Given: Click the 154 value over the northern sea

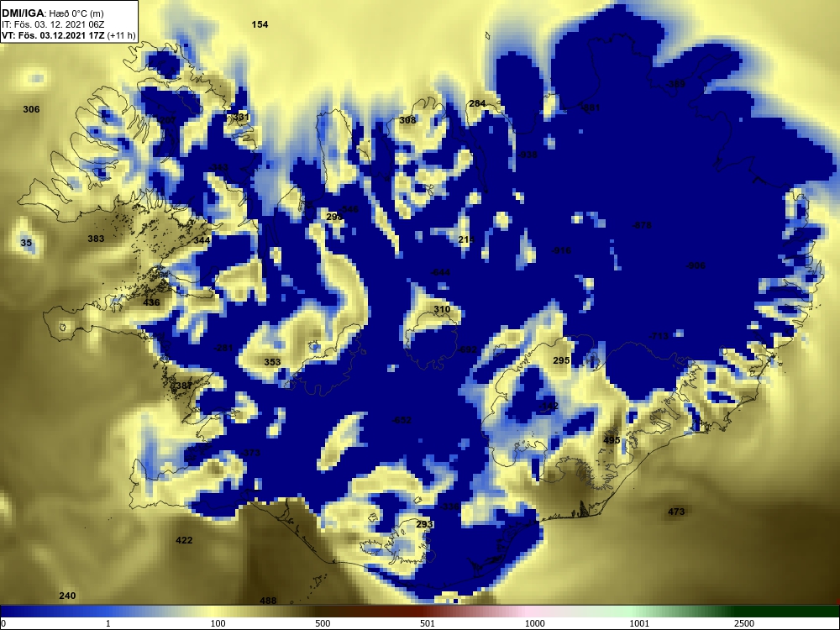Looking at the screenshot, I should pos(260,24).
